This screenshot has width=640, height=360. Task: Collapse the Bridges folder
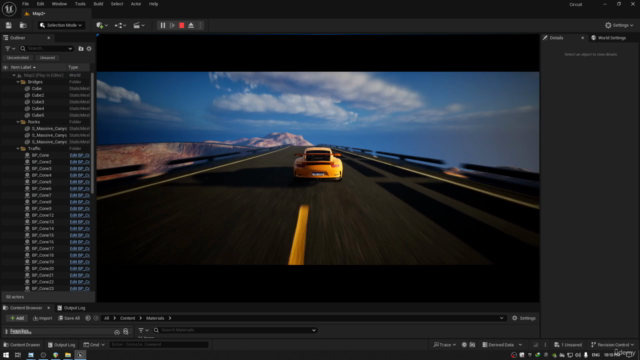point(18,82)
